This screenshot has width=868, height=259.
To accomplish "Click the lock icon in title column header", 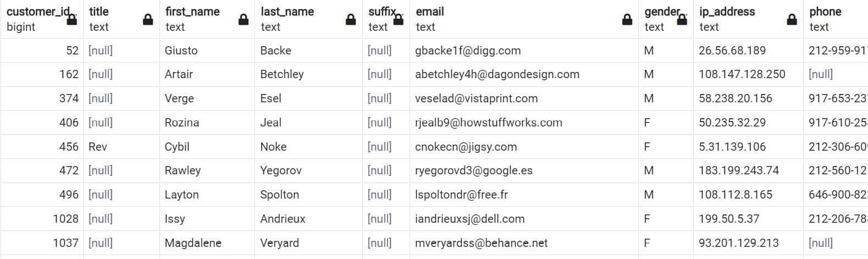I will pyautogui.click(x=148, y=20).
